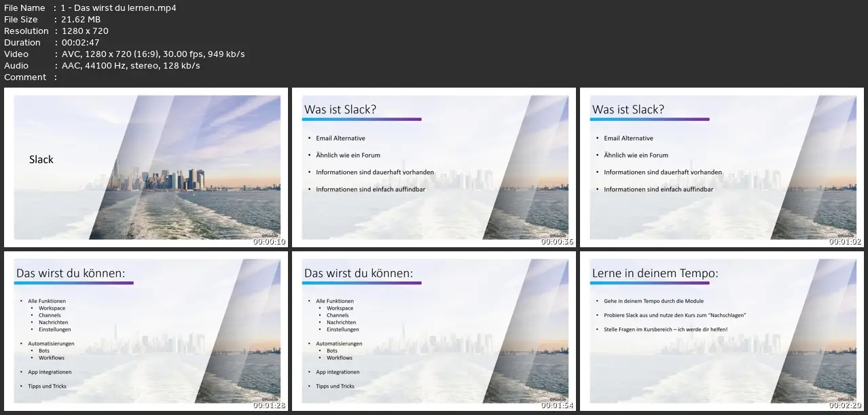The height and width of the screenshot is (415, 868).
Task: Open the Slack title slide thumbnail
Action: tap(146, 167)
